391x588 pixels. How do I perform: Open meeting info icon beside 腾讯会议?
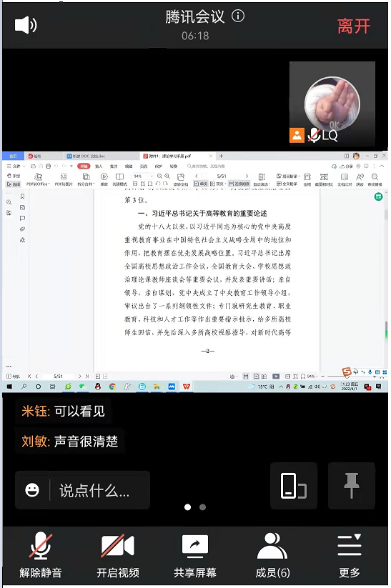pos(238,16)
